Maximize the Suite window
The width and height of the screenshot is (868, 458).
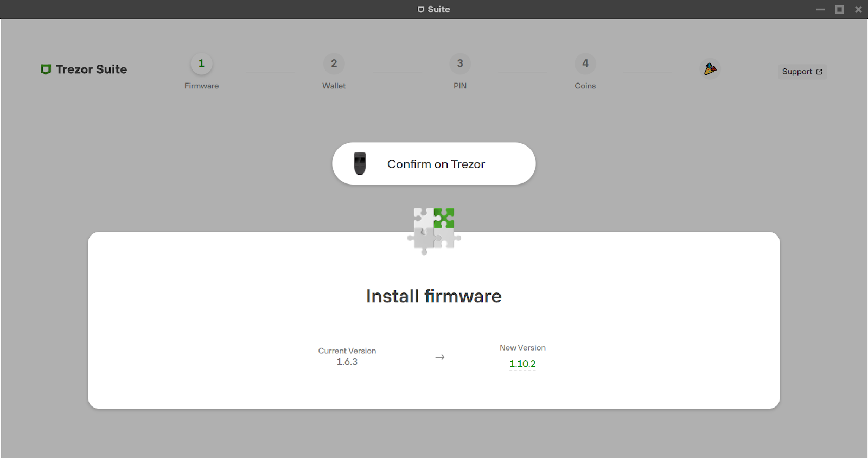(x=839, y=9)
